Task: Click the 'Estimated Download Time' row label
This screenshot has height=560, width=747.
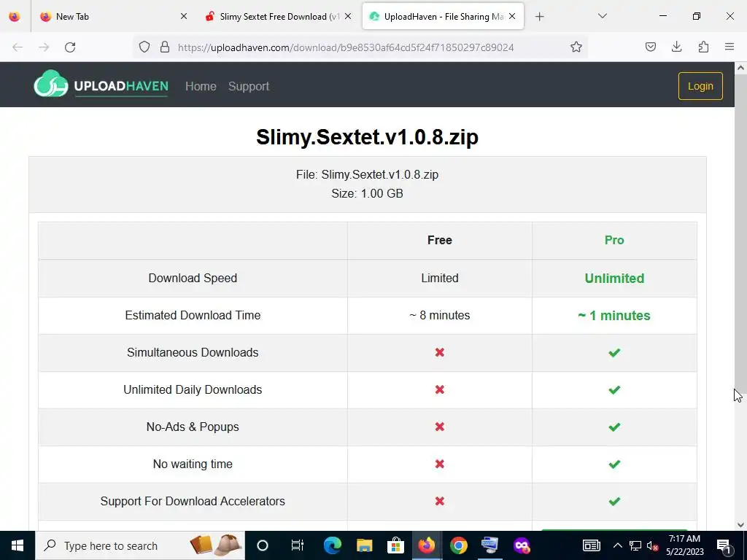Action: pyautogui.click(x=193, y=315)
